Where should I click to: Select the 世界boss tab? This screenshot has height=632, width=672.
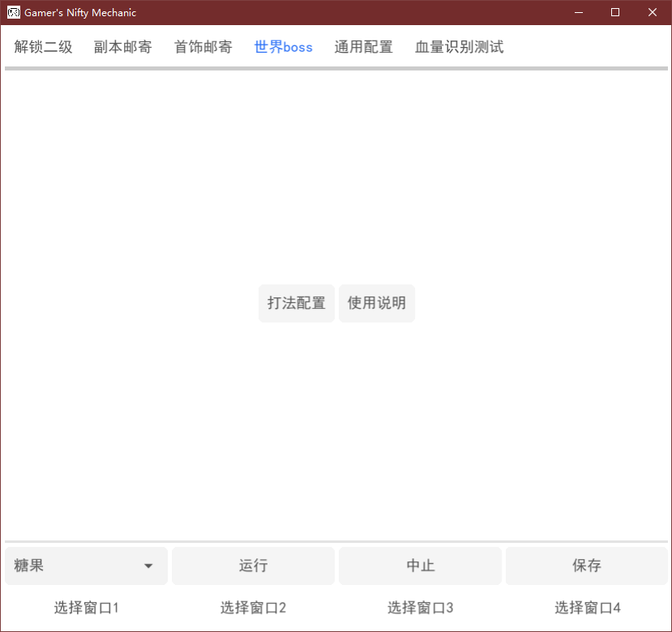coord(283,47)
